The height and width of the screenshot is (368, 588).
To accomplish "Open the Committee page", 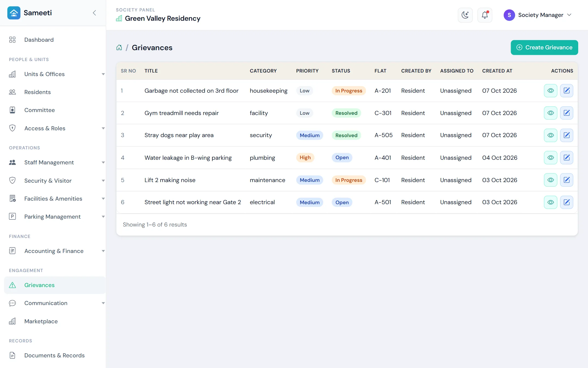I will 55,110.
